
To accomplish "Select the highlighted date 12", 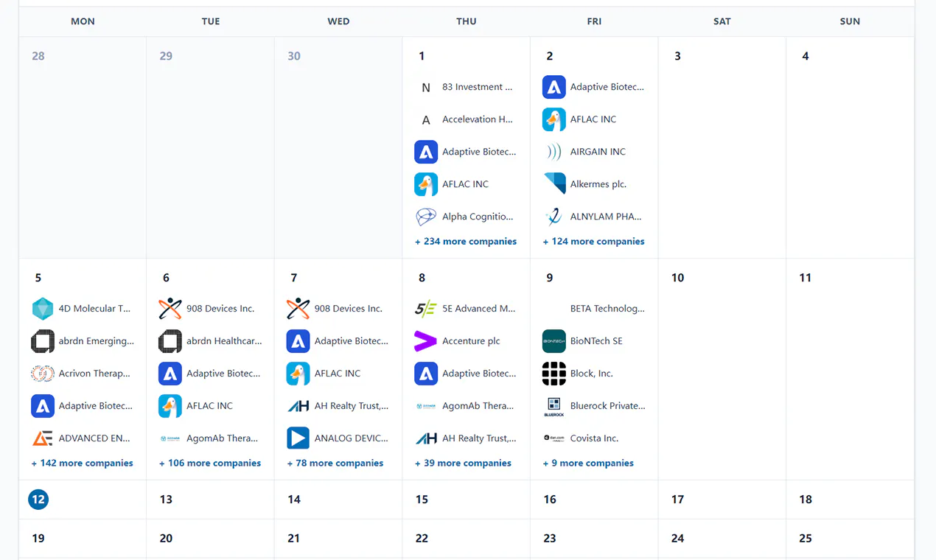I will 38,500.
